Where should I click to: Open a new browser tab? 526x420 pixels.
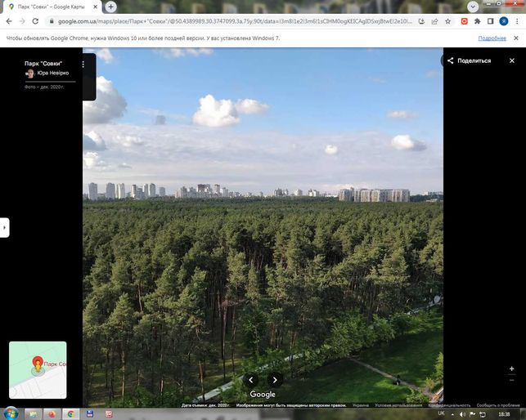(x=110, y=7)
